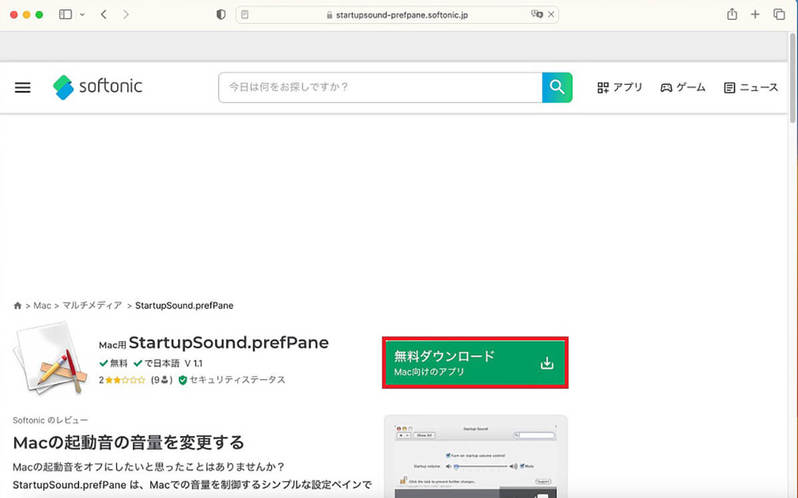This screenshot has height=498, width=798.
Task: Click the green magnifier search button
Action: 557,87
